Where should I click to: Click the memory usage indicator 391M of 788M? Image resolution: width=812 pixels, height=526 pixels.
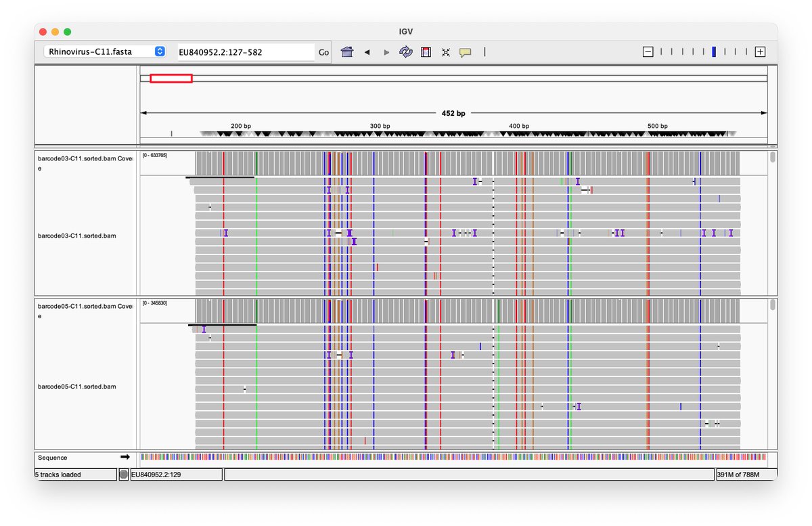pos(738,475)
